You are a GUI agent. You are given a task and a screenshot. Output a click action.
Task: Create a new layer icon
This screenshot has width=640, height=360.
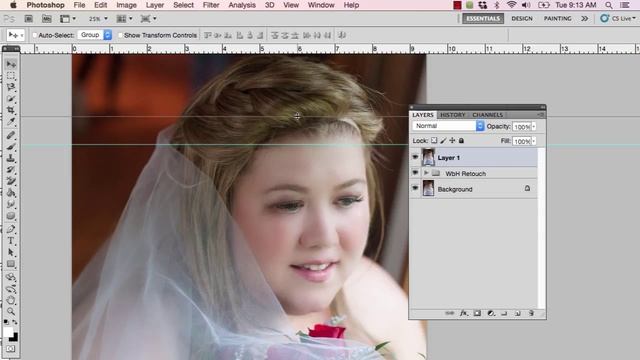[518, 313]
